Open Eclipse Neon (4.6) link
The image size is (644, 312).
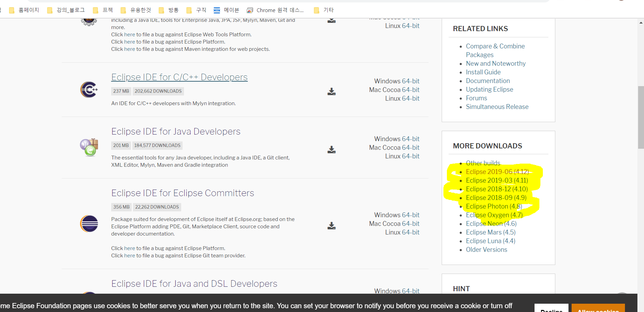point(491,223)
